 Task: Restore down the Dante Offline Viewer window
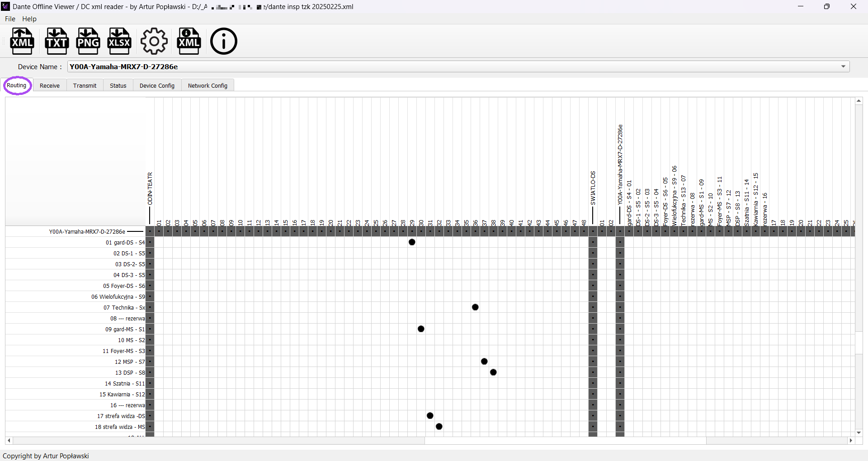[827, 6]
